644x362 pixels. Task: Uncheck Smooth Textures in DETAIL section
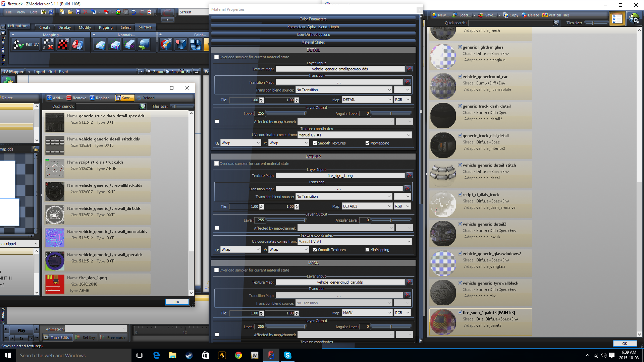pyautogui.click(x=315, y=143)
